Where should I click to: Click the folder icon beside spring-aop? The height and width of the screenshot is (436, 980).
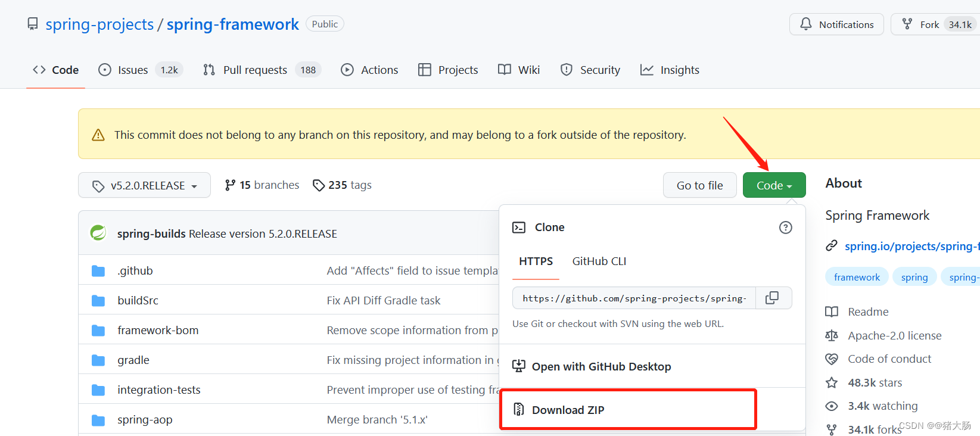pos(98,420)
